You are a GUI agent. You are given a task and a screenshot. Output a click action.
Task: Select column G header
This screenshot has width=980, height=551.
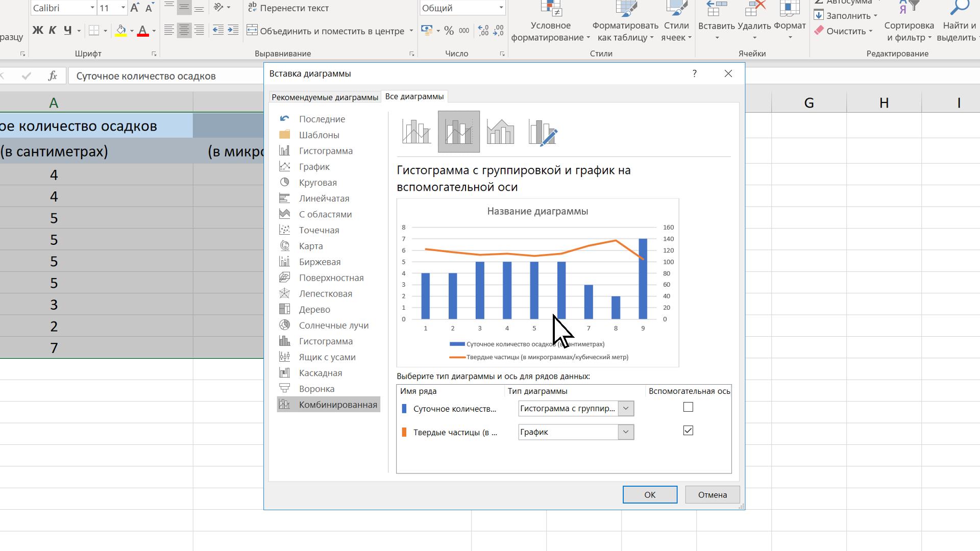[809, 103]
